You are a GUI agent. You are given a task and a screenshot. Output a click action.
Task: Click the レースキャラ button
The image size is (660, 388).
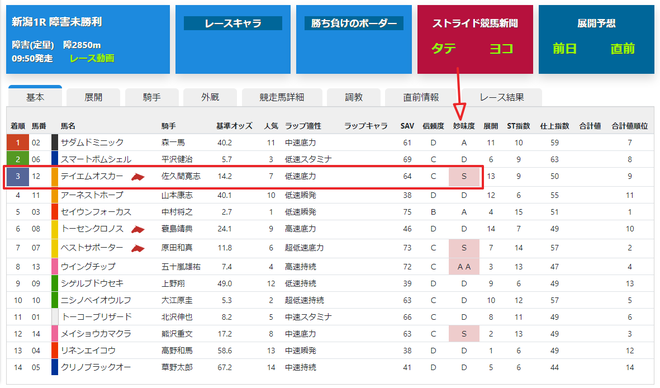[x=233, y=23]
